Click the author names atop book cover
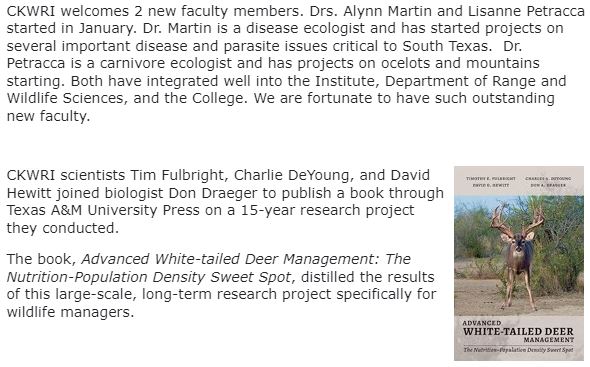590x367 pixels. click(519, 181)
